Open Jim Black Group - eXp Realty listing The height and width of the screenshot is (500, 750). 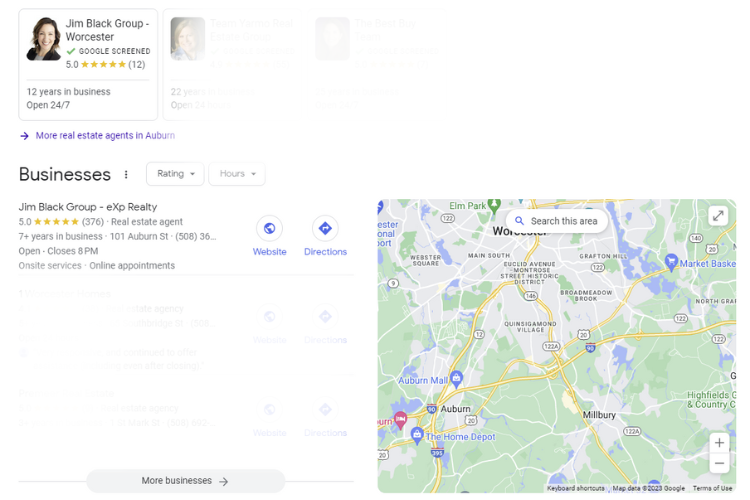click(88, 207)
